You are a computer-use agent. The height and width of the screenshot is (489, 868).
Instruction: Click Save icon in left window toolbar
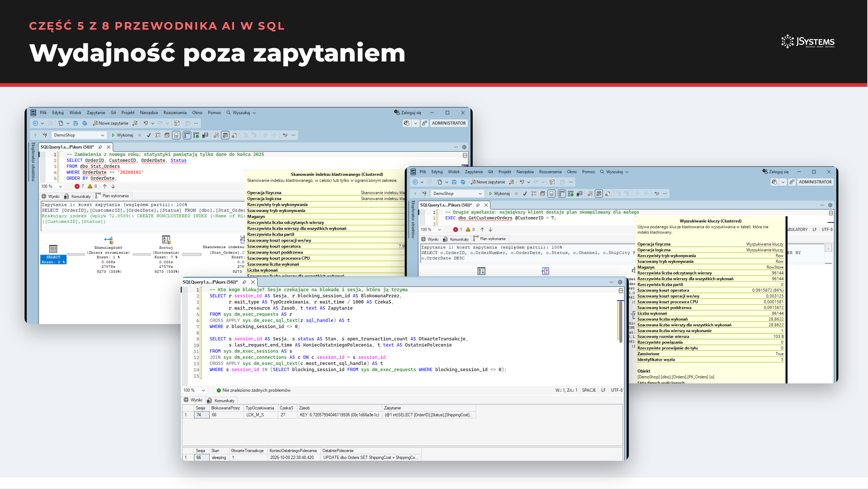pos(76,123)
